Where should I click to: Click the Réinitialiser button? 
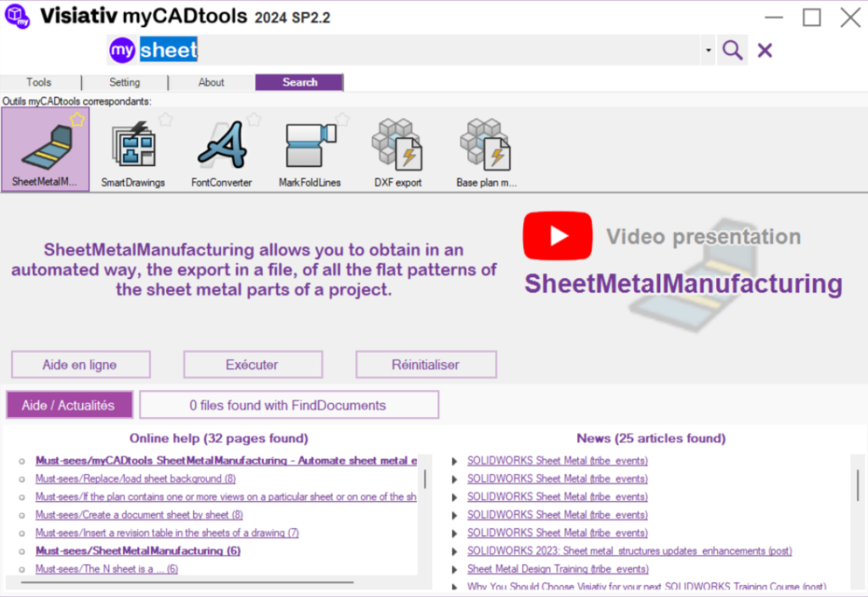pyautogui.click(x=426, y=365)
